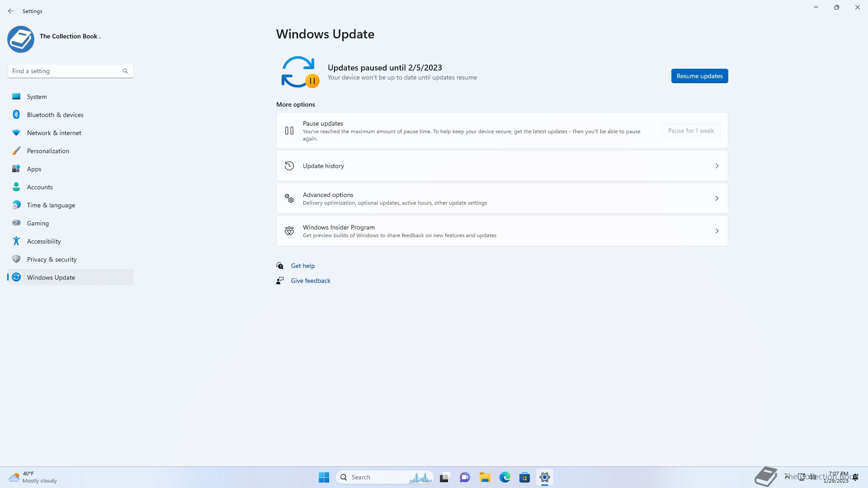Image resolution: width=868 pixels, height=488 pixels.
Task: Click the Pause updates title text
Action: click(323, 123)
